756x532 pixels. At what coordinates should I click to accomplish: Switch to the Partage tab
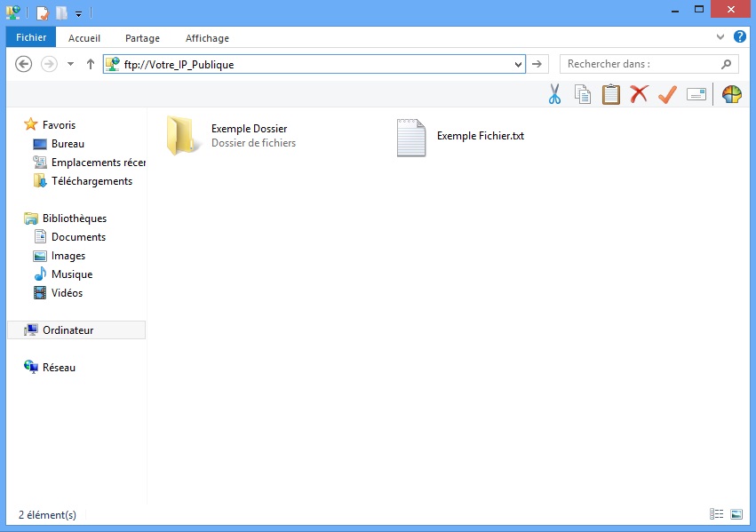[x=142, y=38]
